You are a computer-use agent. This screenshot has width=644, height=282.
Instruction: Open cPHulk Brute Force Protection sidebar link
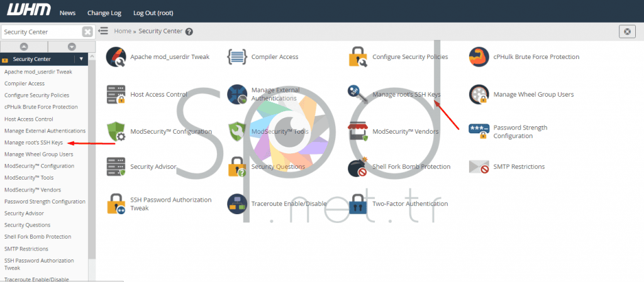point(41,107)
